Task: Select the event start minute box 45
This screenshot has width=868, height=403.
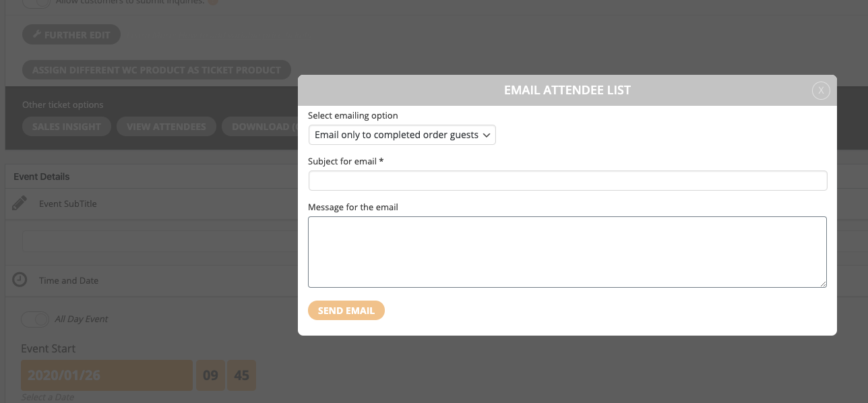Action: pos(241,375)
